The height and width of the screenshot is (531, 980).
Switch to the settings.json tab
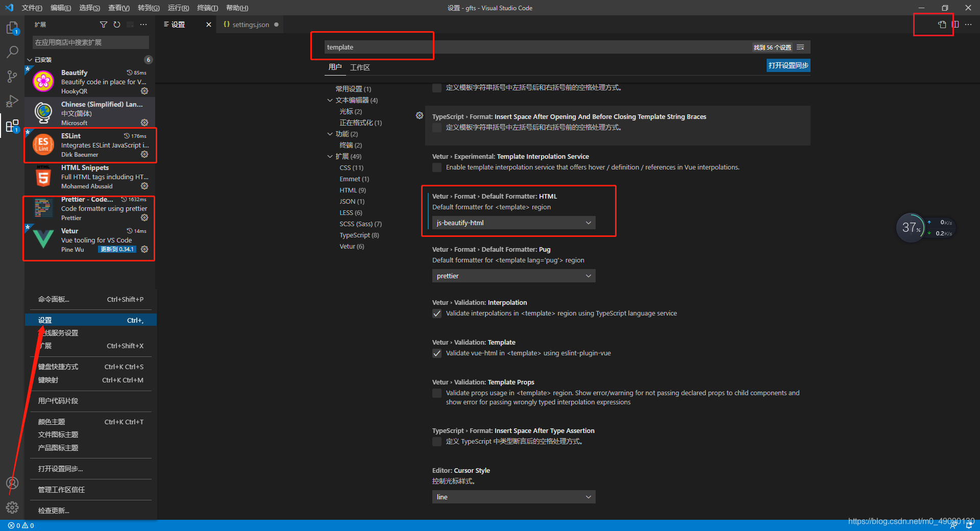250,25
